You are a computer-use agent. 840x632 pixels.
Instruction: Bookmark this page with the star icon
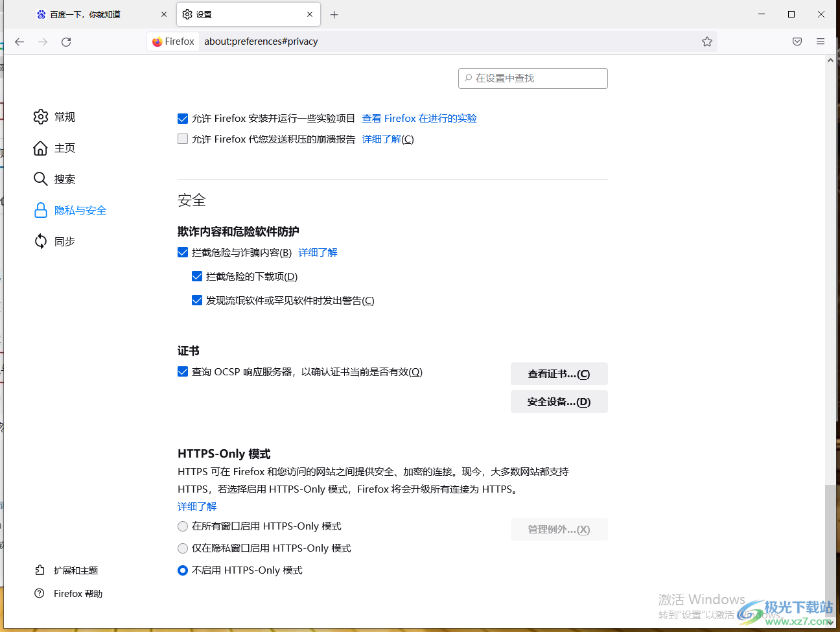706,41
